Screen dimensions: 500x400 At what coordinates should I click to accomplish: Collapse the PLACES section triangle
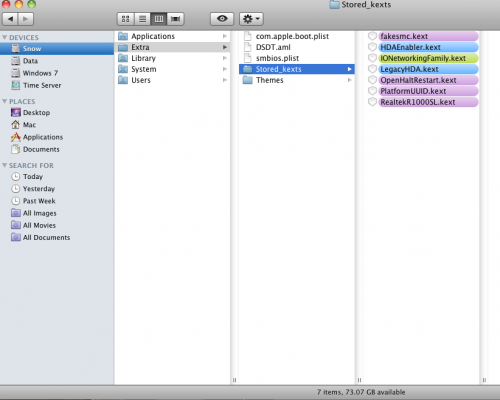(x=4, y=101)
